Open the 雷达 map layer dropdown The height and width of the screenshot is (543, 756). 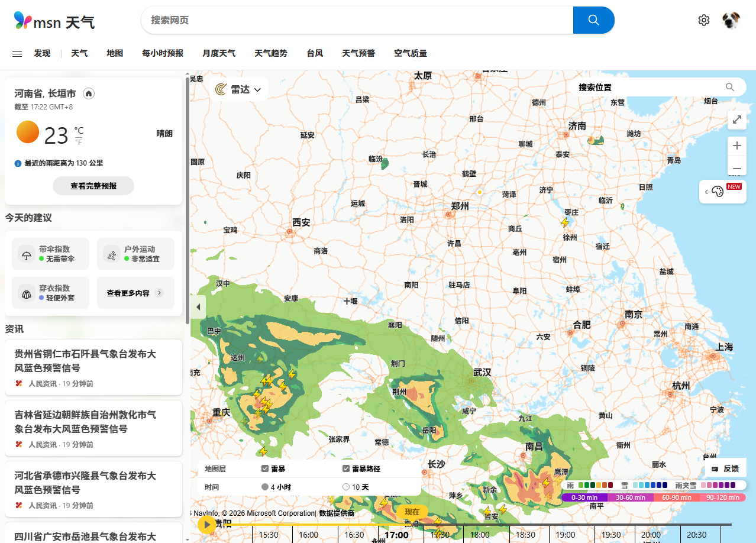pyautogui.click(x=238, y=89)
